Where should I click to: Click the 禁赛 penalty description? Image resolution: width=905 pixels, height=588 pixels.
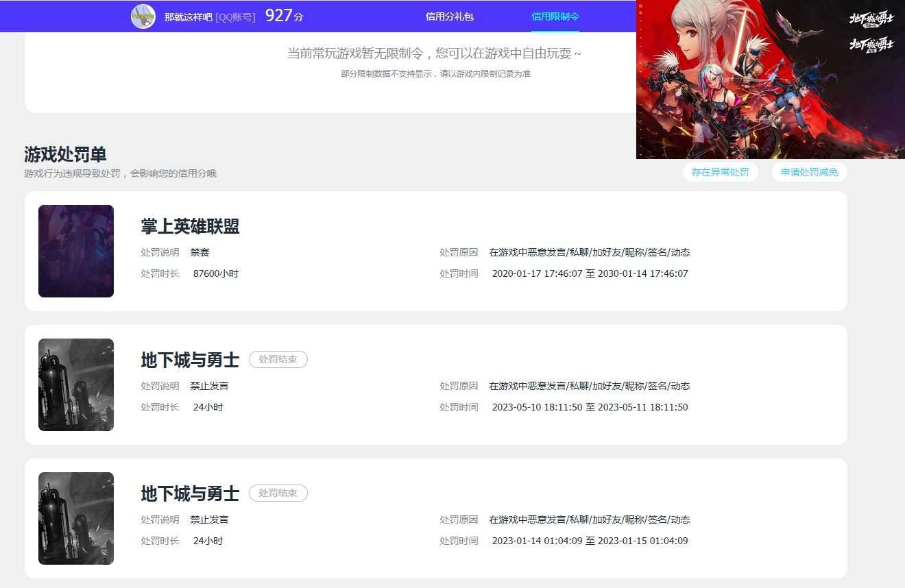point(200,252)
